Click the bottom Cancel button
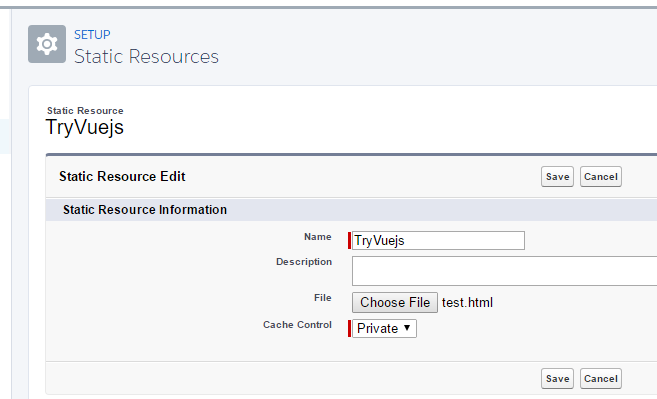The image size is (657, 399). click(x=601, y=378)
